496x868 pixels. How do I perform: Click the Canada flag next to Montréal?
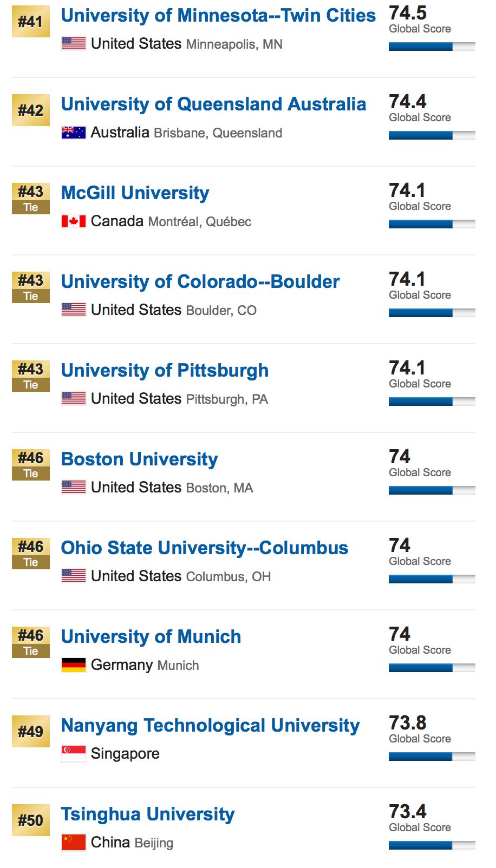(x=74, y=221)
